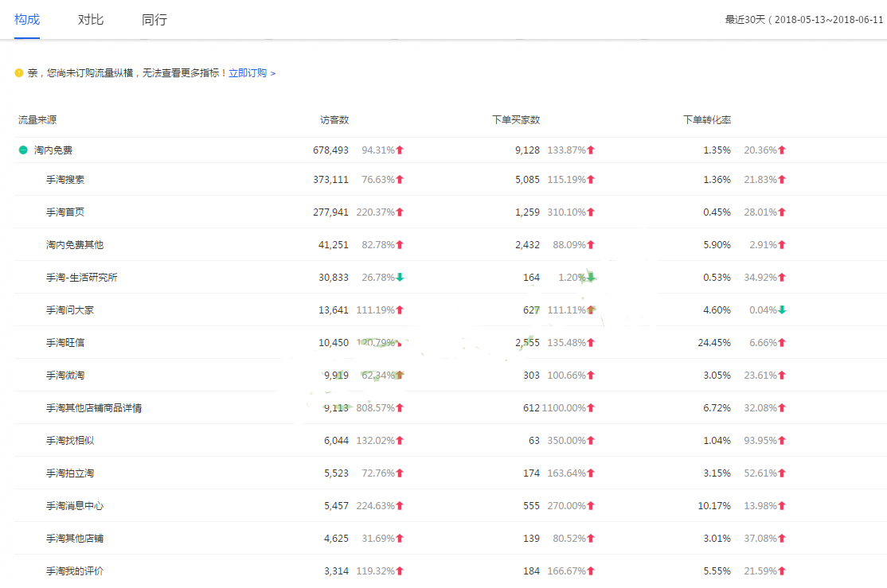Select the 构成 tab
887x588 pixels.
tap(27, 20)
